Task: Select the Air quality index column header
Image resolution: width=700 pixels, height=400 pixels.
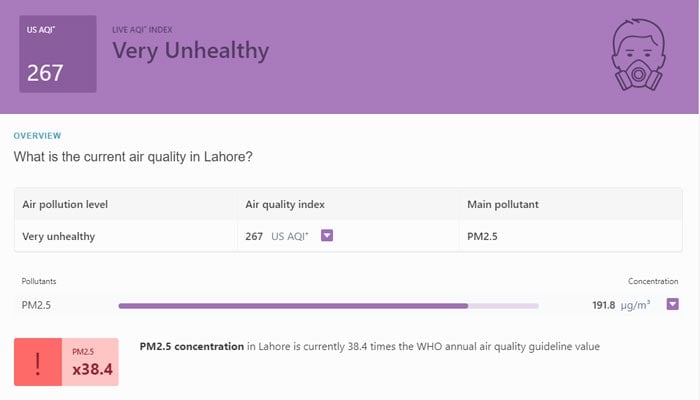Action: click(285, 204)
